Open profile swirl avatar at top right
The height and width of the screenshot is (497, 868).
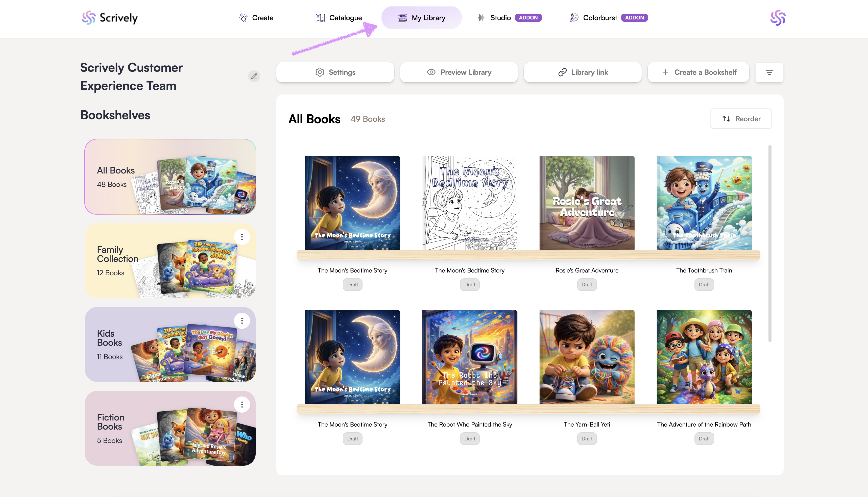(x=778, y=18)
